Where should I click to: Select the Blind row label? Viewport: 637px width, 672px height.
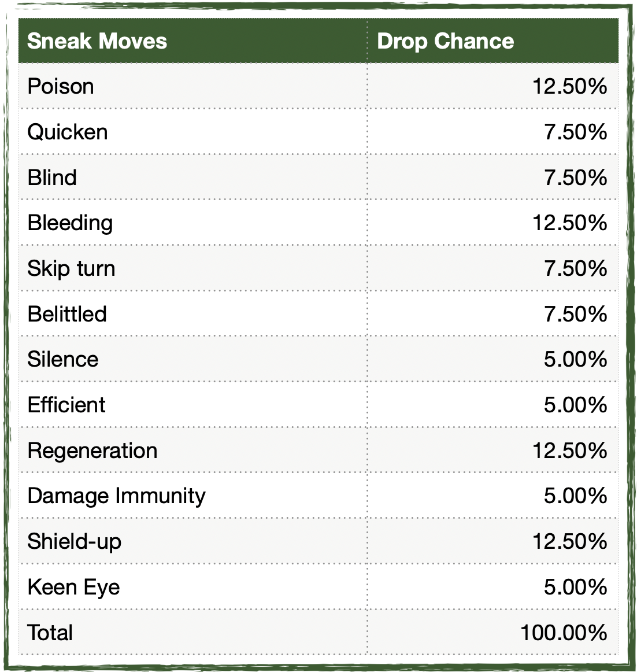(52, 178)
